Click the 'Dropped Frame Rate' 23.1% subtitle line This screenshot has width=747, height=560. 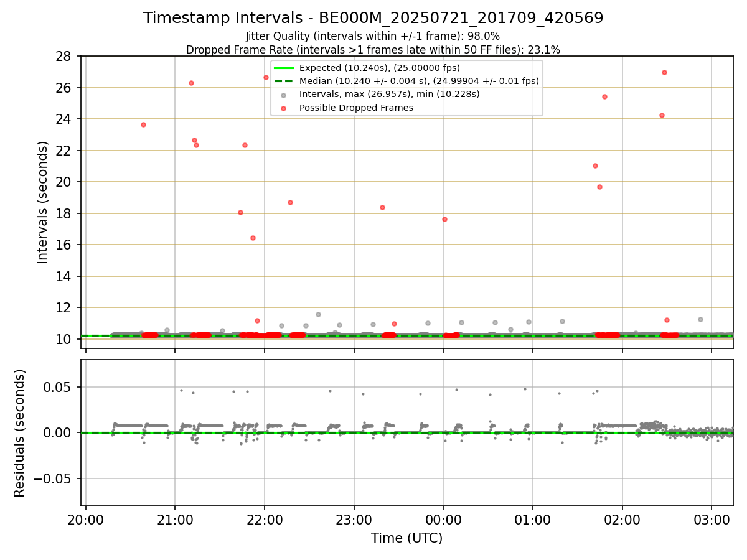click(373, 49)
